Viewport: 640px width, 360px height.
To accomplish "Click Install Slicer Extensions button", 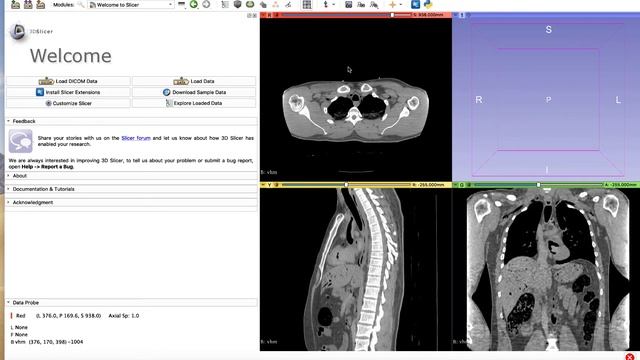I will (x=69, y=92).
